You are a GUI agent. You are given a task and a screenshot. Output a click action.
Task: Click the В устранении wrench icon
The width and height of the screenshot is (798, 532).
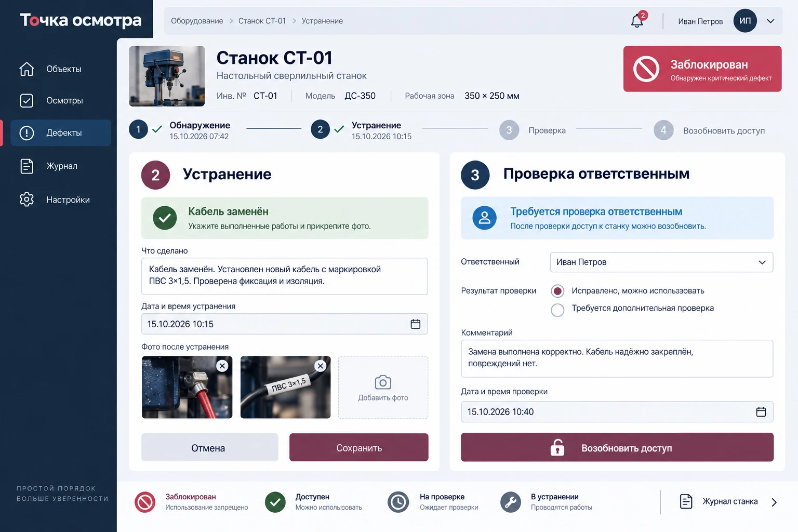tap(511, 502)
